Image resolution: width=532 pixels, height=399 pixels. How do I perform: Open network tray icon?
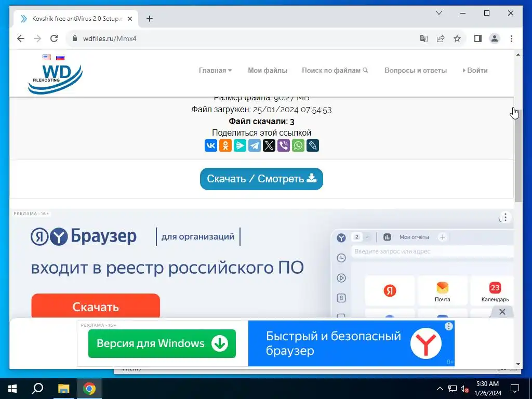click(x=453, y=389)
